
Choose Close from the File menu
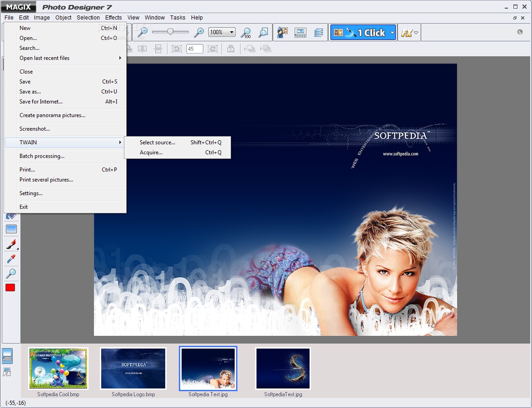pyautogui.click(x=65, y=72)
